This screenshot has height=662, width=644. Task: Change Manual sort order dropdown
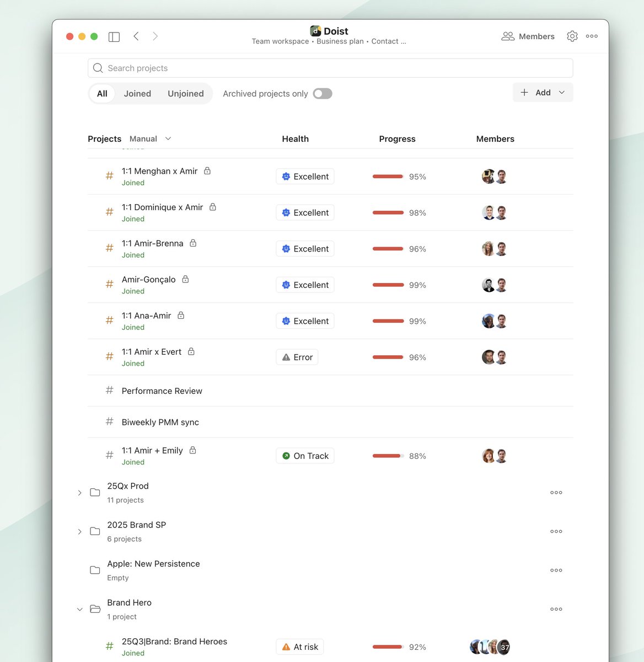point(150,139)
